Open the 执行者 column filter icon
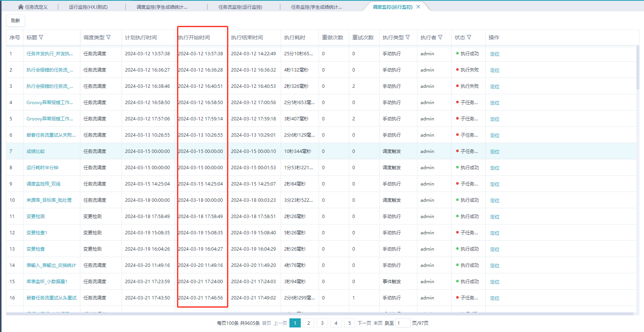This screenshot has height=332, width=644. coord(440,37)
